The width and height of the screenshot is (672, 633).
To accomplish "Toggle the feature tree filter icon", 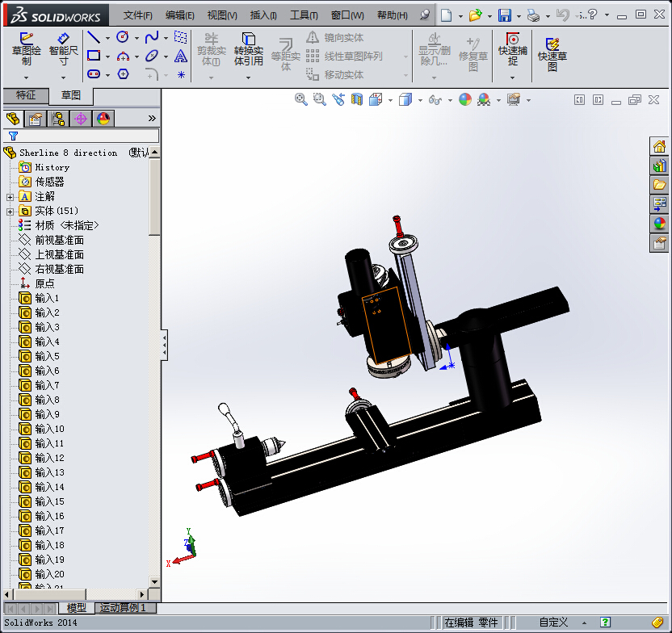I will coord(13,136).
